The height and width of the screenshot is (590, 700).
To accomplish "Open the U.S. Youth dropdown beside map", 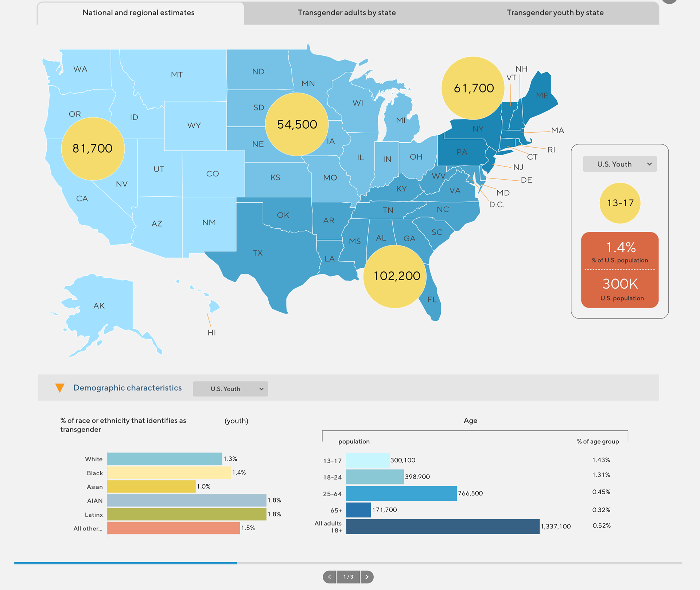I will coord(620,164).
